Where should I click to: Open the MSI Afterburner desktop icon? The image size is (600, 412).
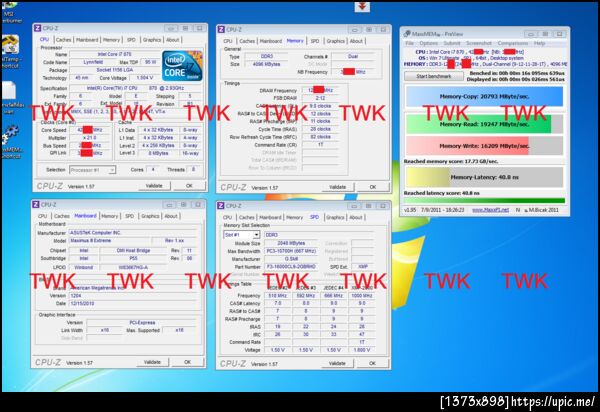pyautogui.click(x=11, y=11)
